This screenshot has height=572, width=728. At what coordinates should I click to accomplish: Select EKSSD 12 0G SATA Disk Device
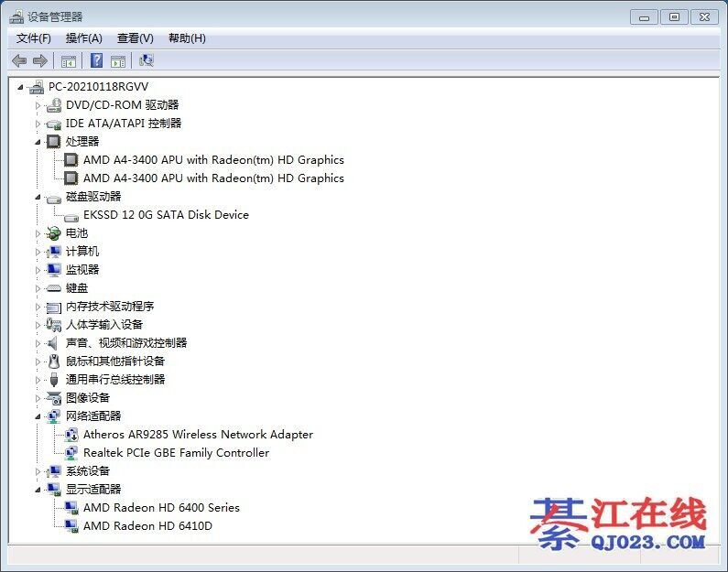tap(167, 215)
